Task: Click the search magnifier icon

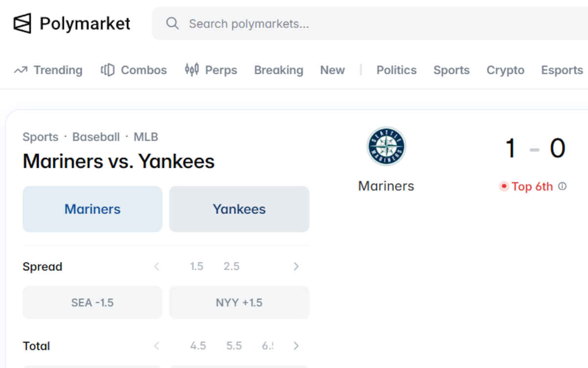Action: (172, 23)
